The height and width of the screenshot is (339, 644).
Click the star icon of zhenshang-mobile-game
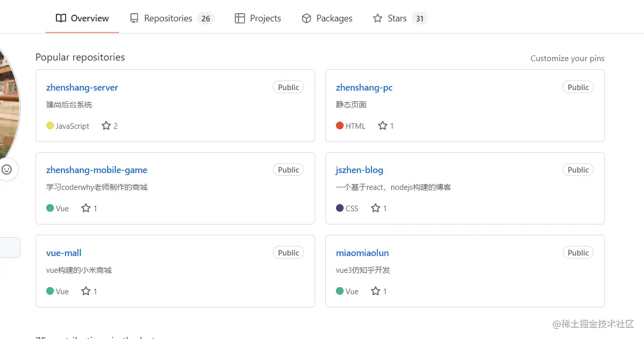(x=86, y=208)
